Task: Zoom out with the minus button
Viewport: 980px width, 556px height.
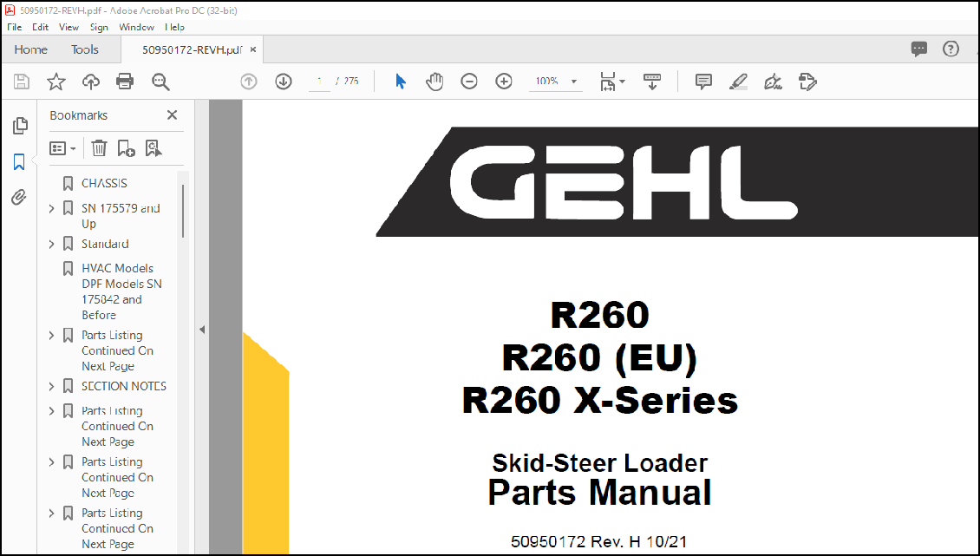Action: (468, 82)
